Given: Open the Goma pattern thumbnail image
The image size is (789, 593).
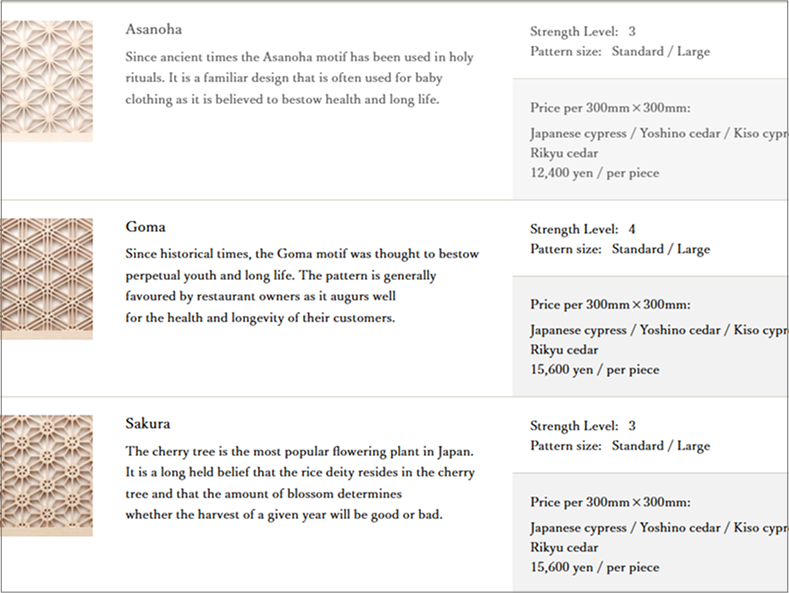Looking at the screenshot, I should pyautogui.click(x=46, y=279).
